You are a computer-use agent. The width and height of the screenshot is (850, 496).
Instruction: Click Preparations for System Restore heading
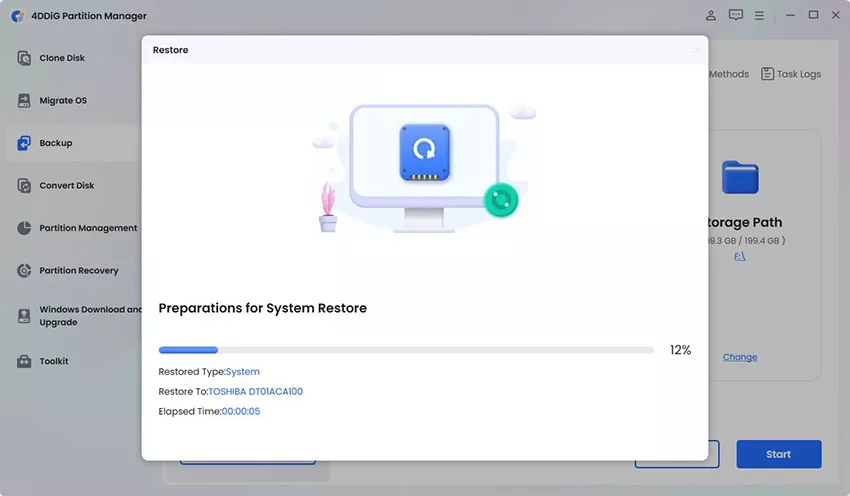(x=262, y=308)
